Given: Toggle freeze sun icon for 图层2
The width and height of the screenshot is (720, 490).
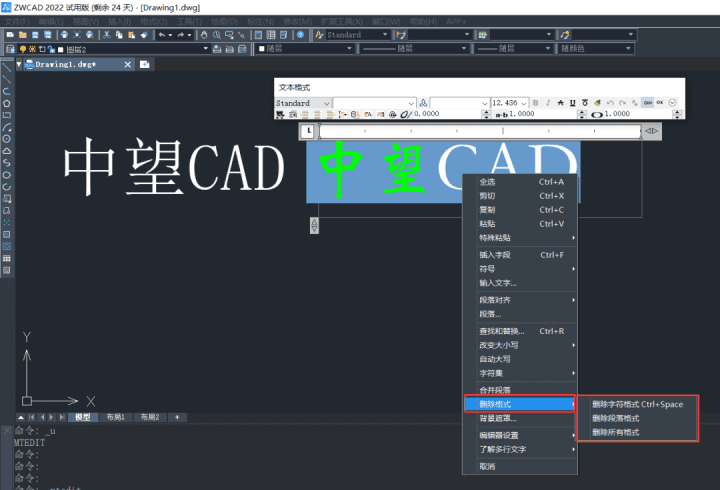Looking at the screenshot, I should coord(32,49).
